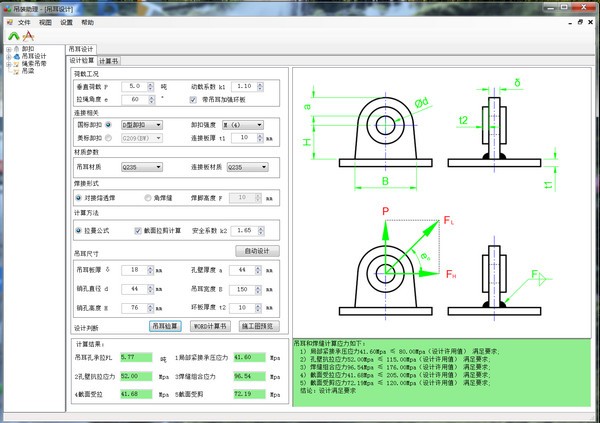
Task: Toggle the 带吊耳加强环板 checkbox
Action: coord(193,100)
